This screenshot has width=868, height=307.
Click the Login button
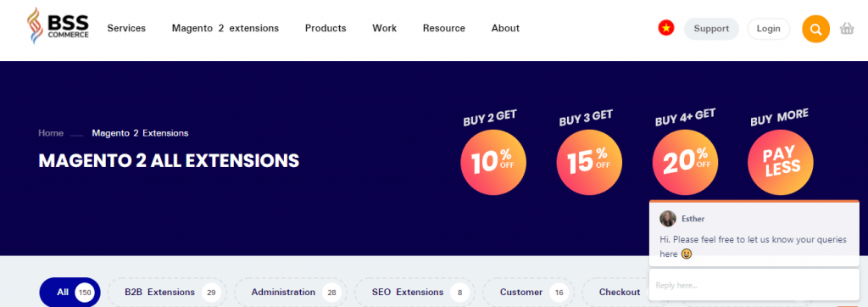768,29
